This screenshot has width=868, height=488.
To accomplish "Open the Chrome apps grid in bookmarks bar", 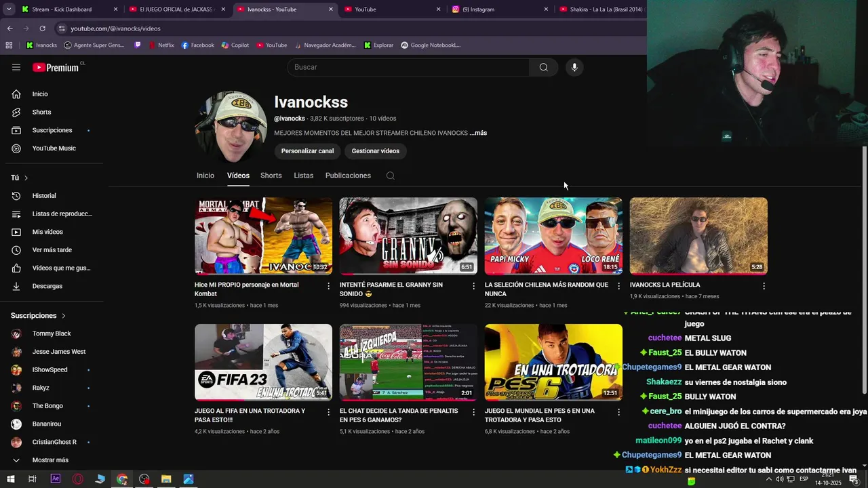I will pyautogui.click(x=9, y=45).
